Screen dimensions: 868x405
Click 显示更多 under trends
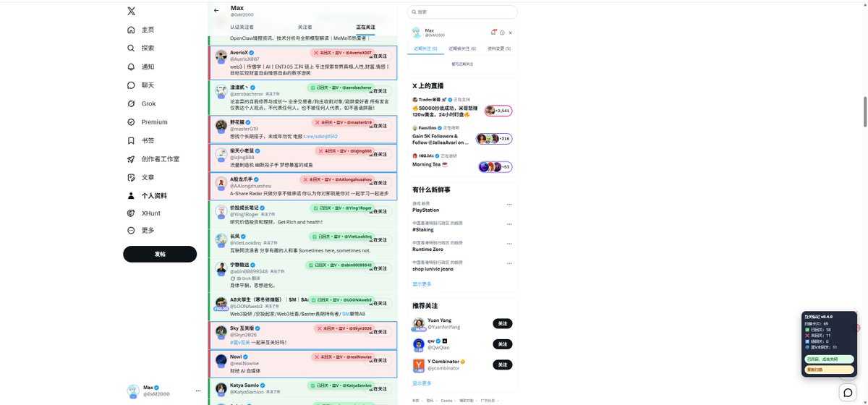(x=422, y=284)
